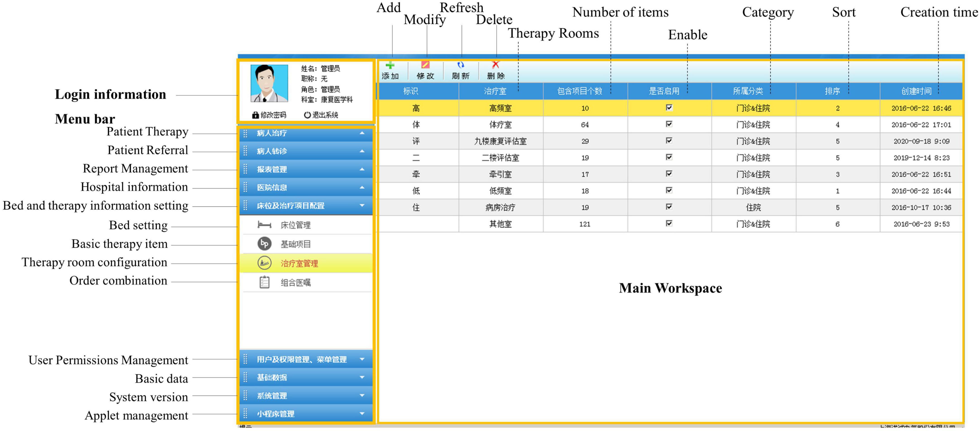Toggle enable checkbox for 体疗室 row
The height and width of the screenshot is (431, 980).
pos(669,124)
